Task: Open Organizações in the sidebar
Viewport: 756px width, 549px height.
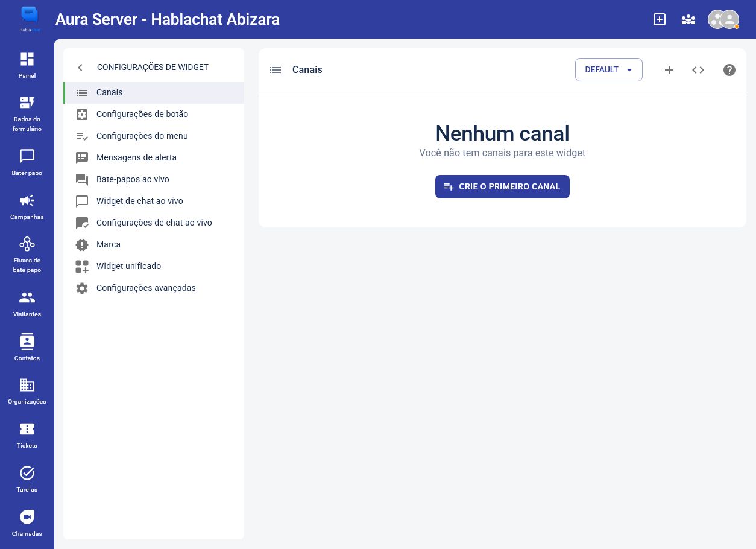Action: pyautogui.click(x=27, y=391)
